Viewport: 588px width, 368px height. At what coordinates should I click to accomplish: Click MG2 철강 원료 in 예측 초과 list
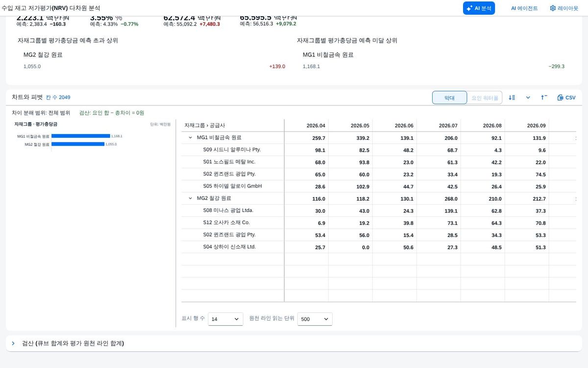click(x=43, y=55)
